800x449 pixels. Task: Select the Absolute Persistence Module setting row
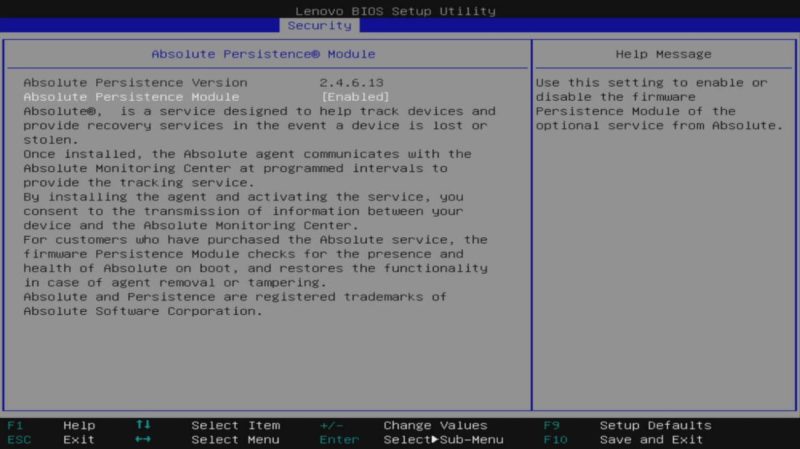point(207,97)
